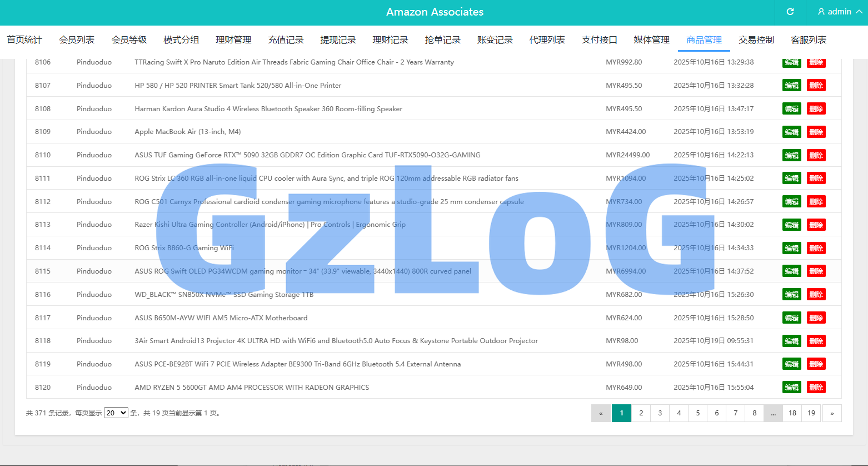
Task: Jump to page 19 of the list
Action: pos(811,413)
